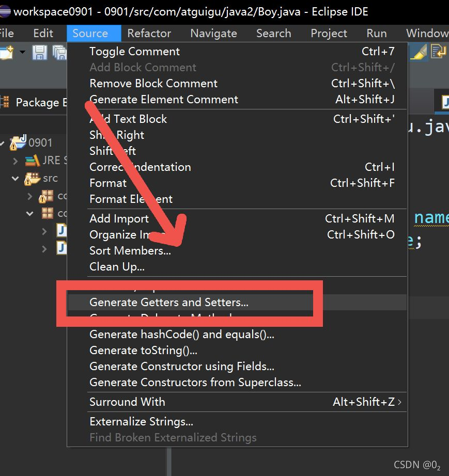
Task: Click the Last Edit Location icon
Action: point(438,52)
